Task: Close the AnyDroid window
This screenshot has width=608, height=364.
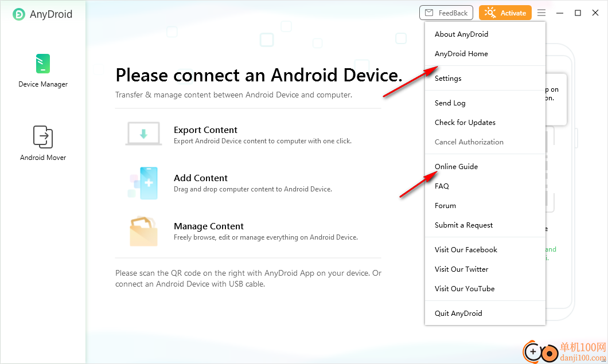Action: click(595, 13)
